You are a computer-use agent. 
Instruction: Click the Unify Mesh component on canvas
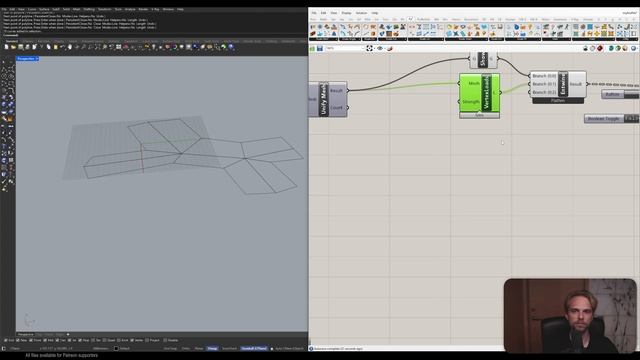(x=324, y=99)
